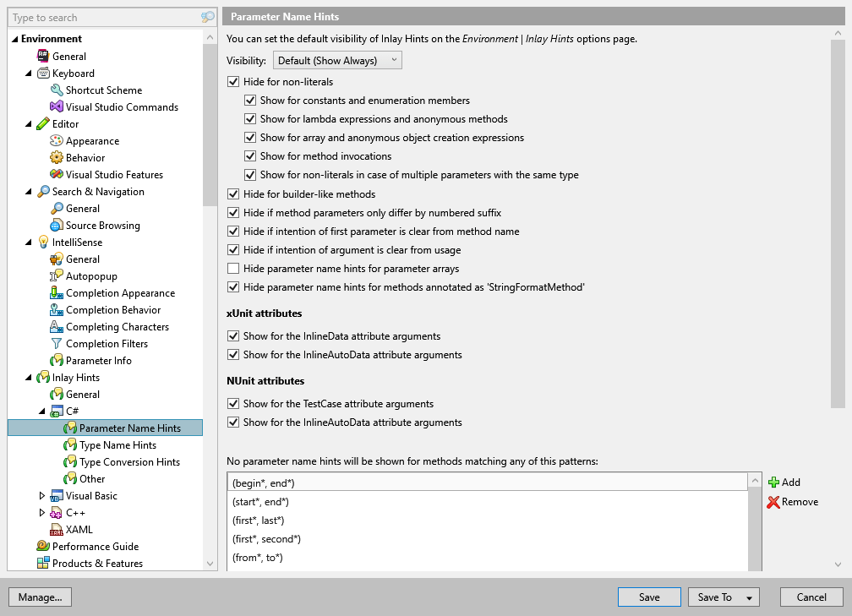Select Type Conversion Hints page
The image size is (852, 616).
click(x=129, y=461)
